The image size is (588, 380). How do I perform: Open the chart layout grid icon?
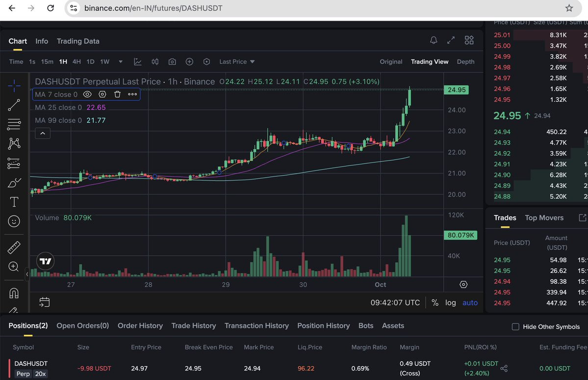pos(469,40)
